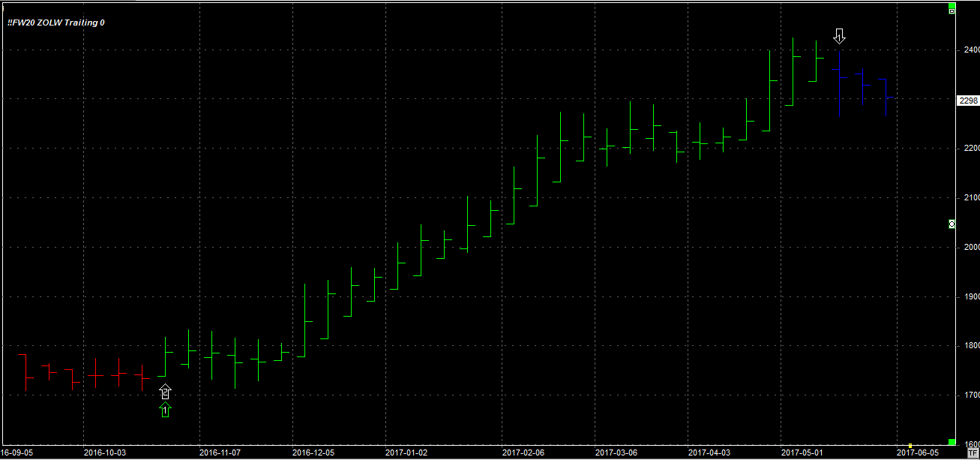
Task: Click the chart title FW20 ZOLW Trailing 0
Action: coord(56,23)
